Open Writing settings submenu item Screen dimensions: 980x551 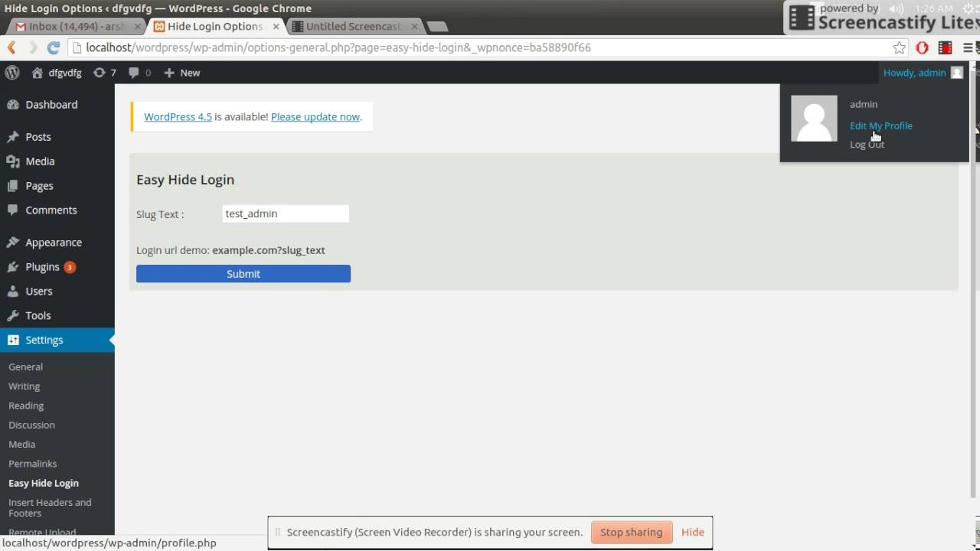point(24,386)
